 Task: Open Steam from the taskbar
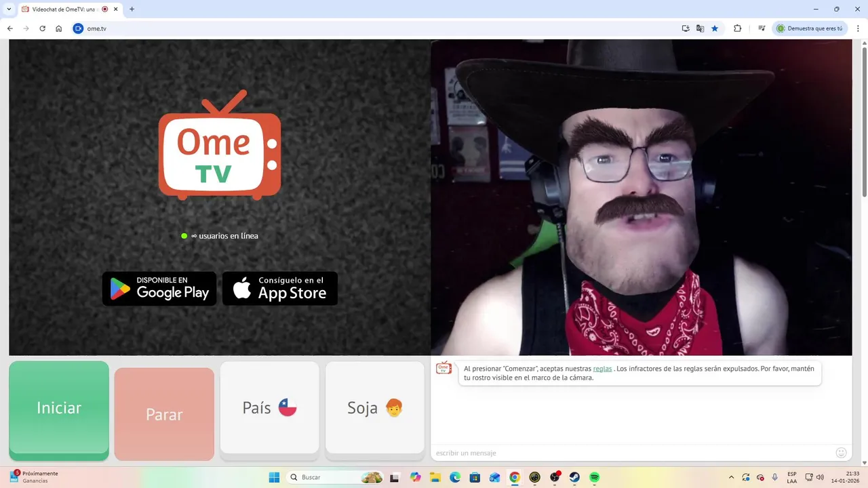coord(574,477)
